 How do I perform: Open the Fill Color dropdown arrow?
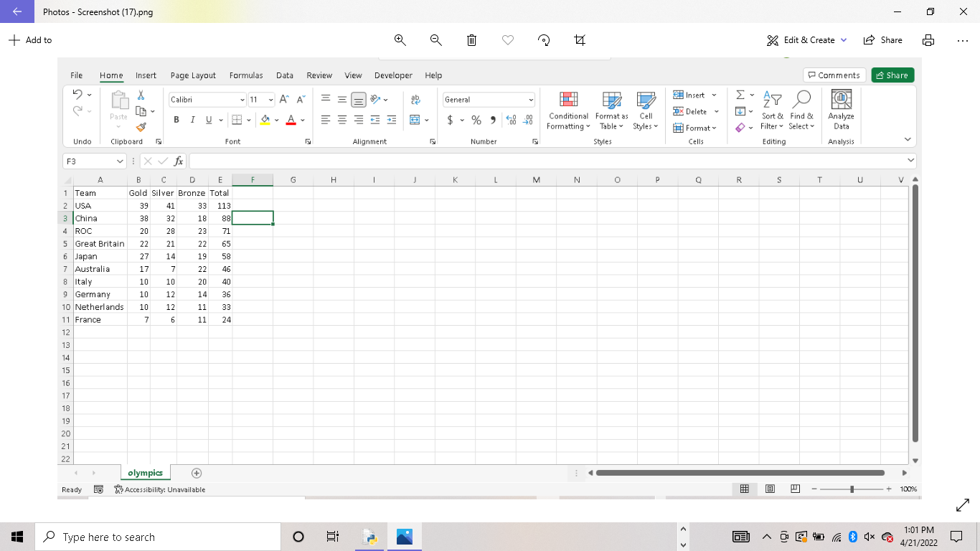(x=275, y=120)
